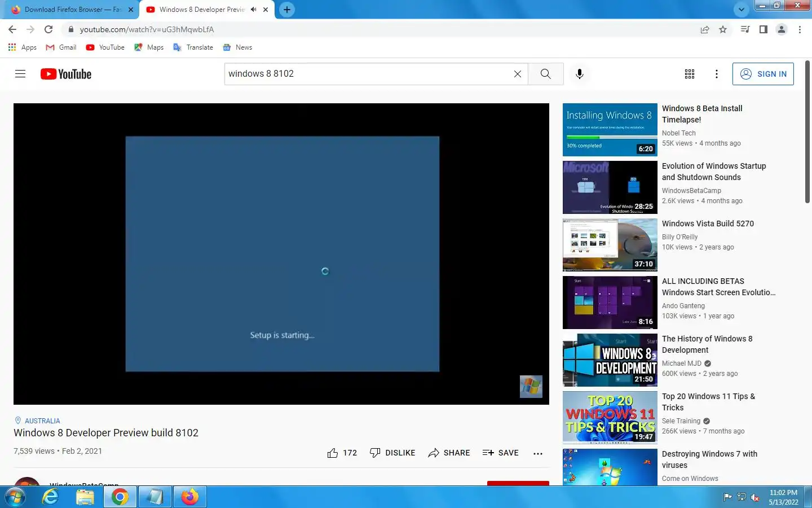Open Chrome profile avatar
Viewport: 812px width, 508px height.
pos(782,29)
